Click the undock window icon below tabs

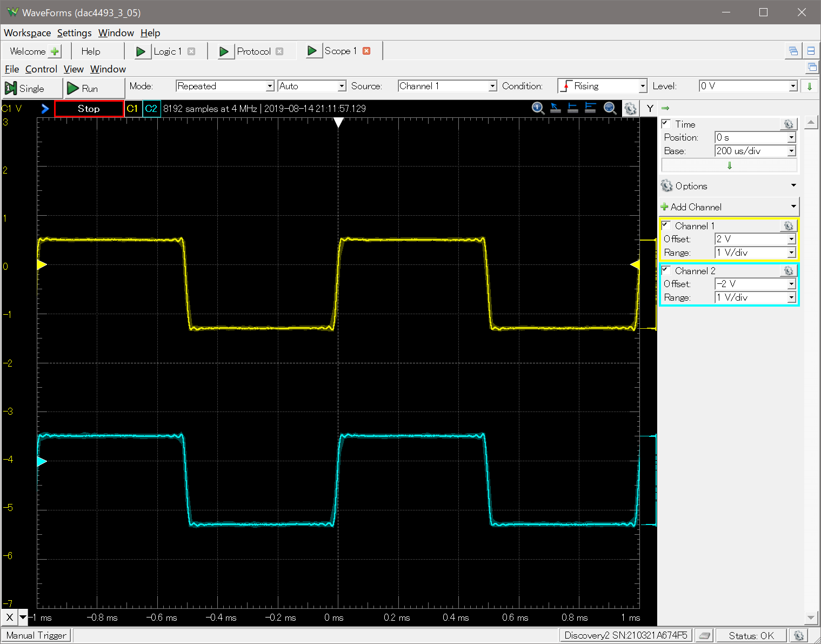812,68
